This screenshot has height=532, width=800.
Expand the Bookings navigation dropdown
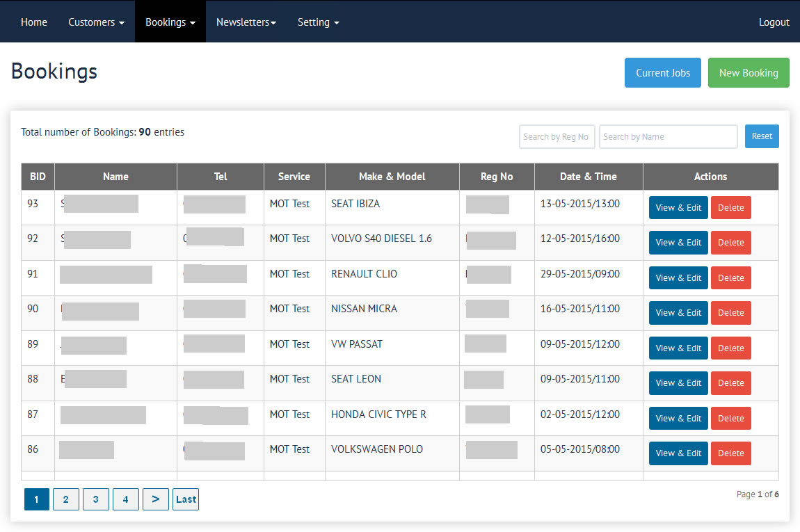(x=170, y=22)
